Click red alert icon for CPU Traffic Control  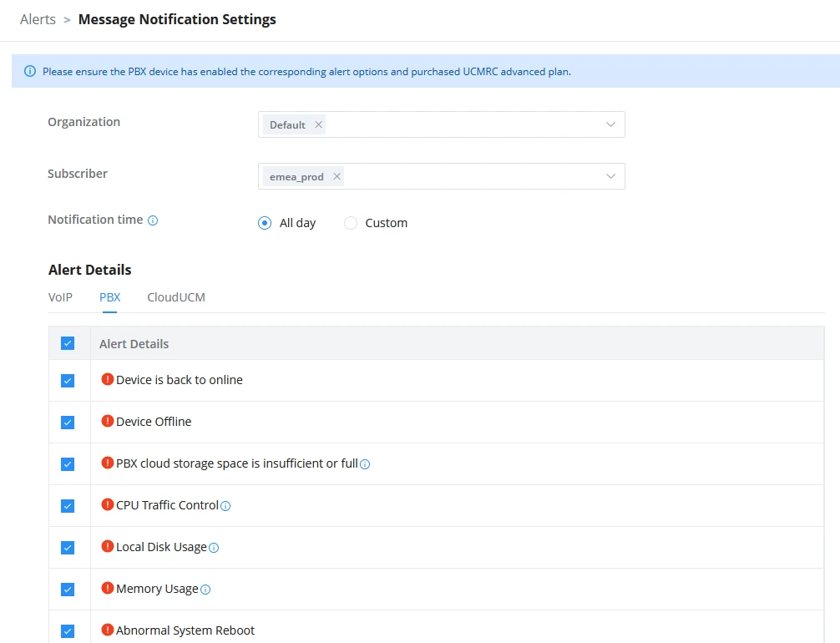[108, 504]
